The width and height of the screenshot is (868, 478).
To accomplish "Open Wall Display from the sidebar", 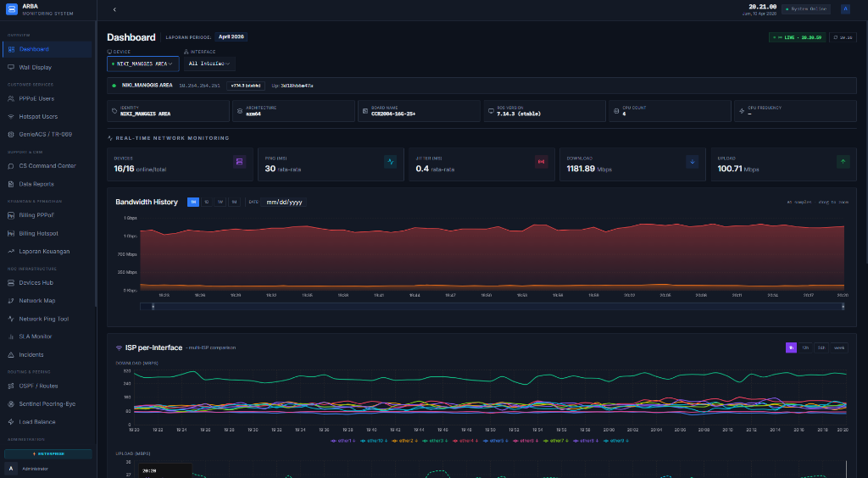I will (x=47, y=68).
